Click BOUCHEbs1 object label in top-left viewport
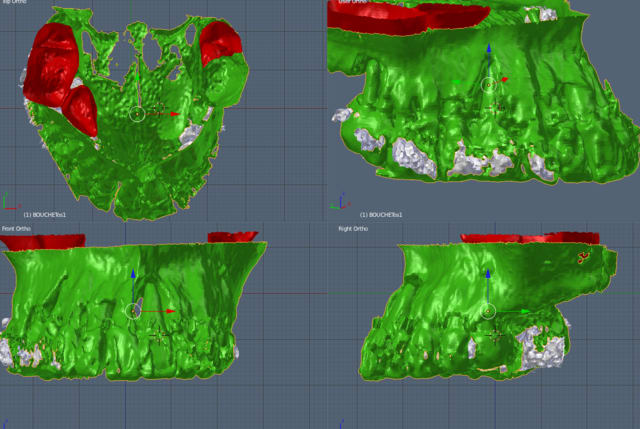Viewport: 640px width, 429px height. (44, 215)
